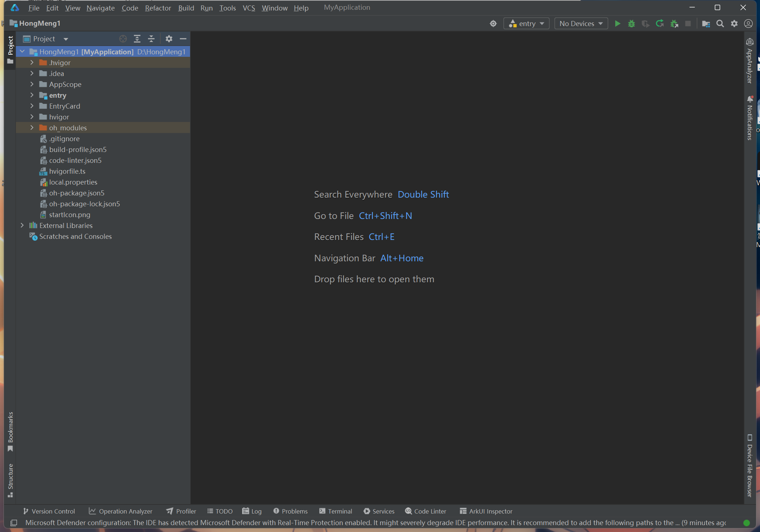Click the target icon left of entry
This screenshot has height=532, width=760.
tap(493, 24)
